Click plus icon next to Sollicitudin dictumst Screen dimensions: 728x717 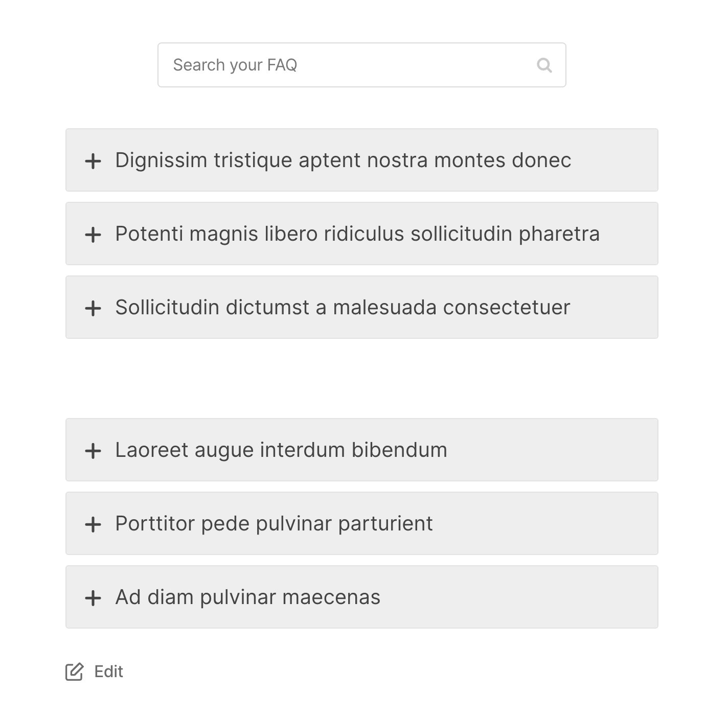click(93, 308)
